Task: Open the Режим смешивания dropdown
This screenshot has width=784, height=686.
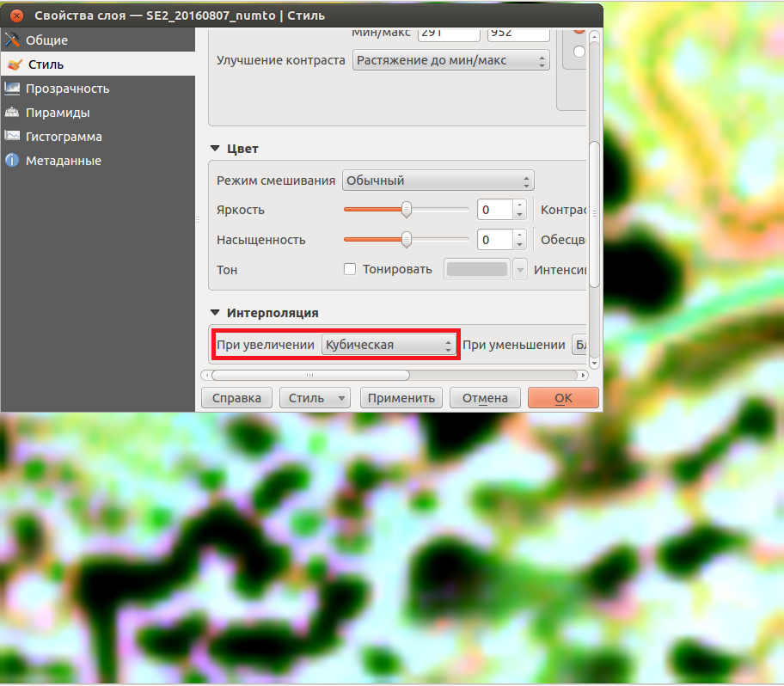Action: point(438,181)
